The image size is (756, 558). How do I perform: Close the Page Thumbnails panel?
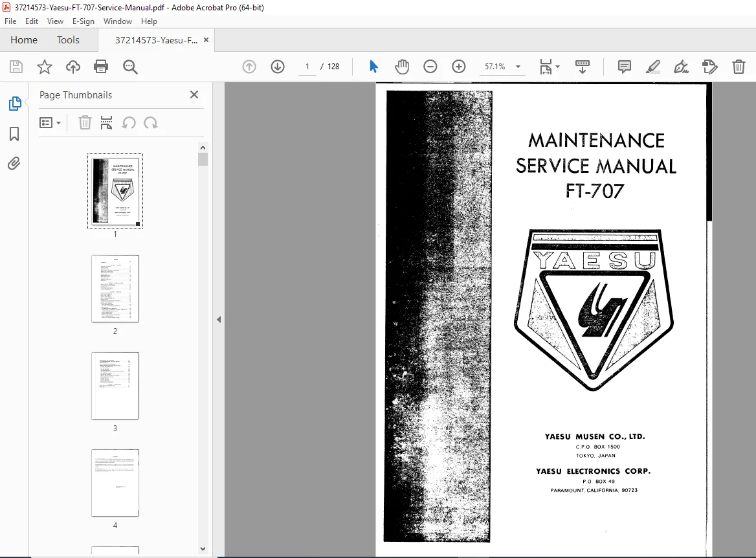click(x=194, y=95)
